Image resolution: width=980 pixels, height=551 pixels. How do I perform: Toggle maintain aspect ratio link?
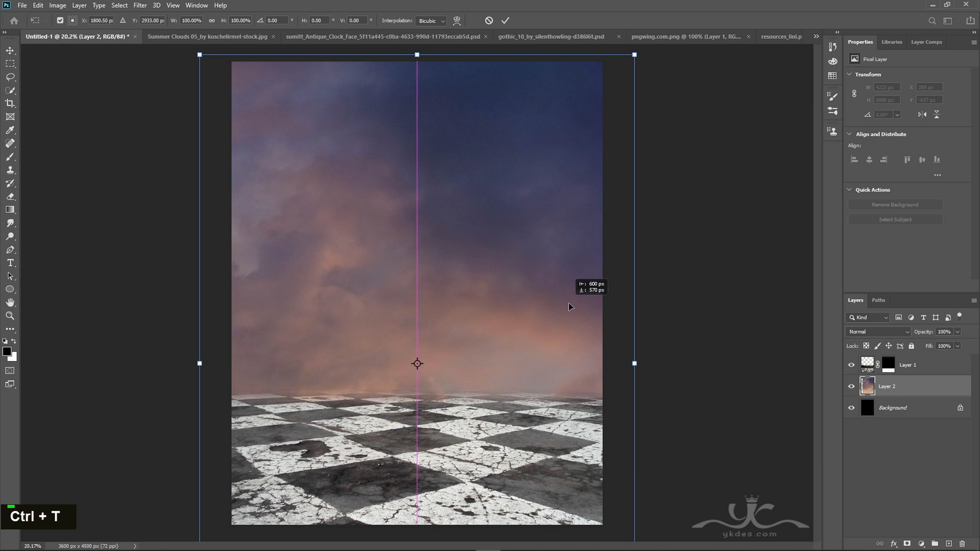point(212,20)
